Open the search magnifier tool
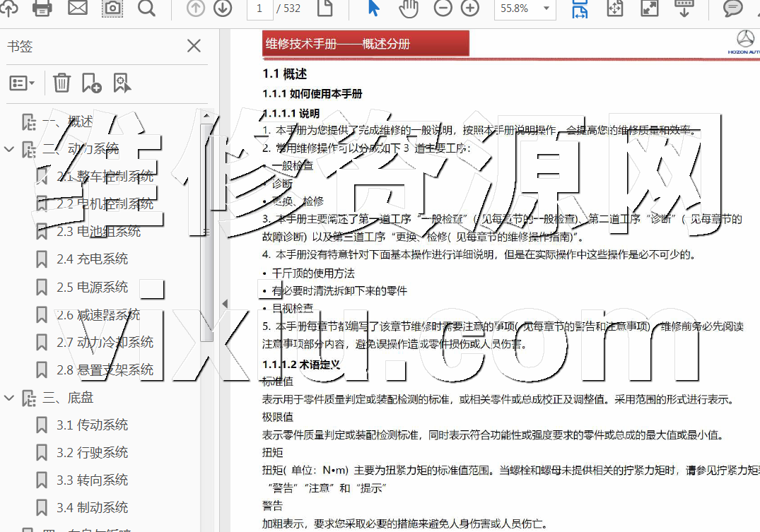The image size is (760, 532). pos(146,8)
